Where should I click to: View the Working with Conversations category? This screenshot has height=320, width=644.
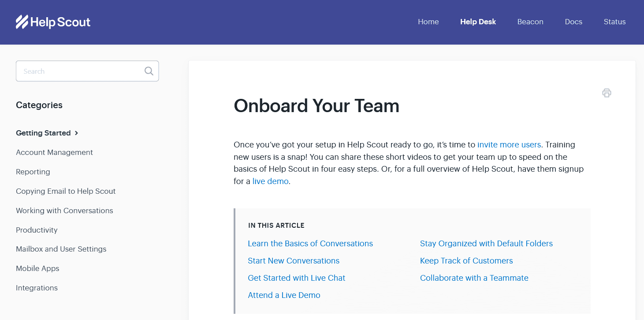[x=64, y=211]
